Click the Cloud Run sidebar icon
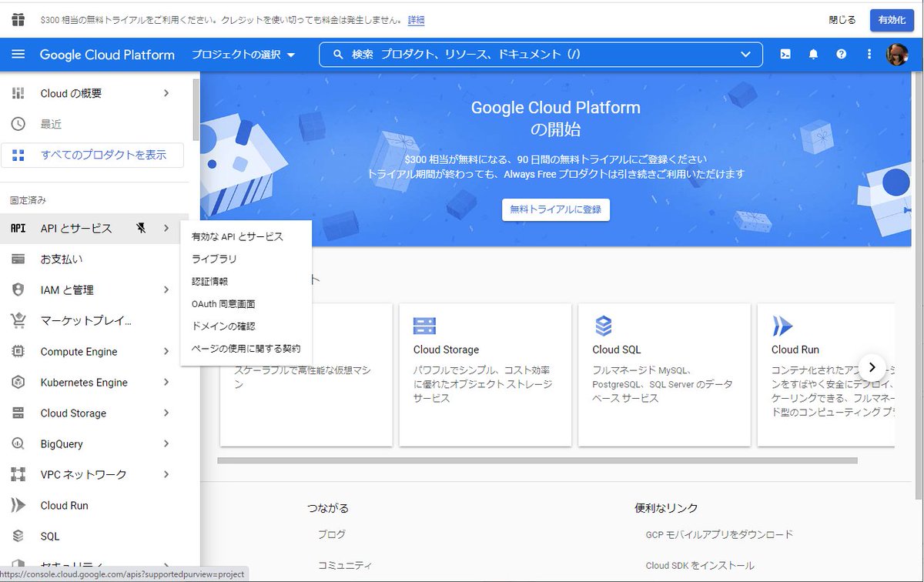This screenshot has height=582, width=924. tap(18, 506)
